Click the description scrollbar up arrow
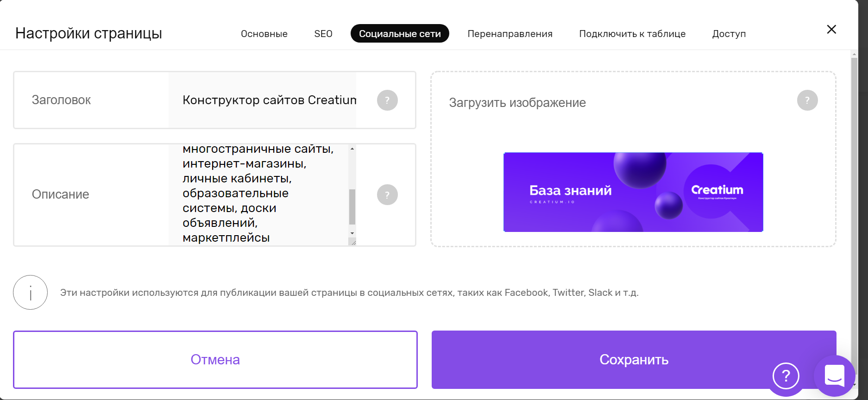Screen dimensions: 868x400 pyautogui.click(x=352, y=149)
